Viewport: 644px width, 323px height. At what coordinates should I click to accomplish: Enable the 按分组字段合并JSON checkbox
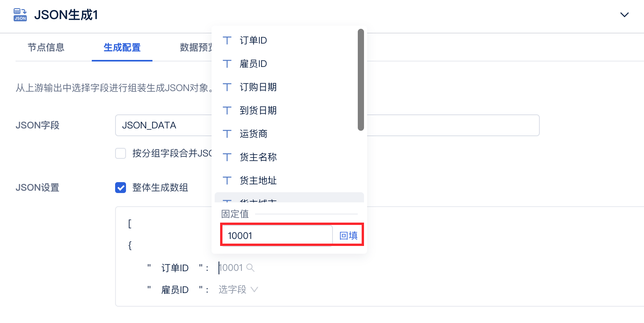[x=121, y=153]
